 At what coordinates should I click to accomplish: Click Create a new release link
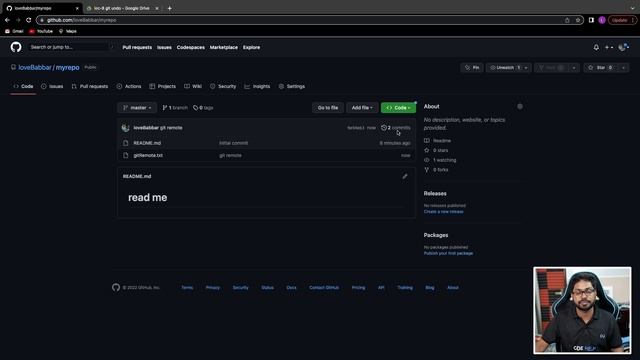(x=443, y=212)
